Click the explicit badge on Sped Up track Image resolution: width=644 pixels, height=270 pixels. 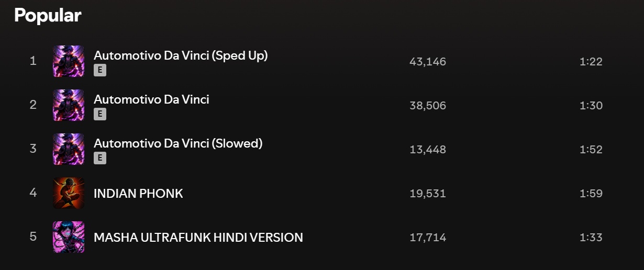click(100, 70)
